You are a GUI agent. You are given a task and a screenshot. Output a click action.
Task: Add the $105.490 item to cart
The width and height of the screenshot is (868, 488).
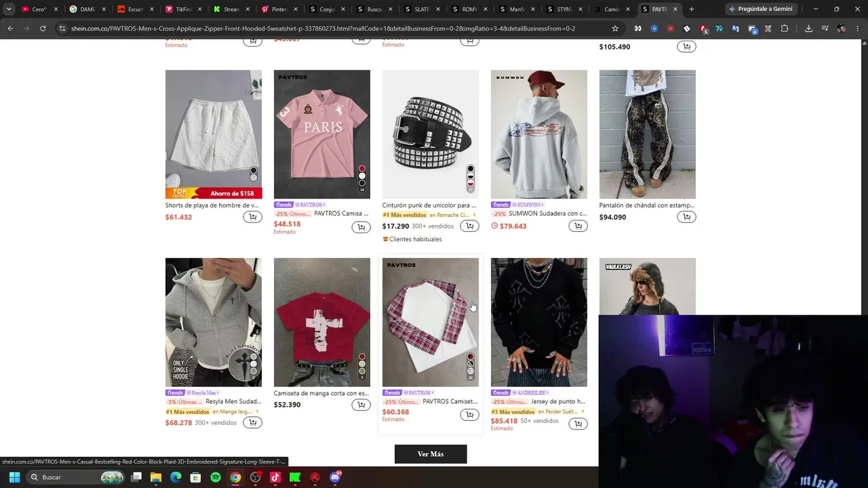pyautogui.click(x=686, y=47)
